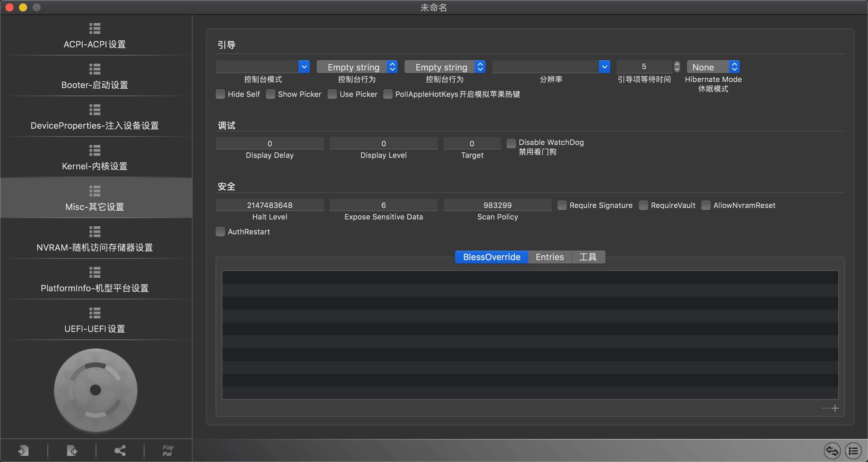Click the 引导项等待时间 timeout stepper arrows
This screenshot has height=462, width=868.
click(x=677, y=67)
